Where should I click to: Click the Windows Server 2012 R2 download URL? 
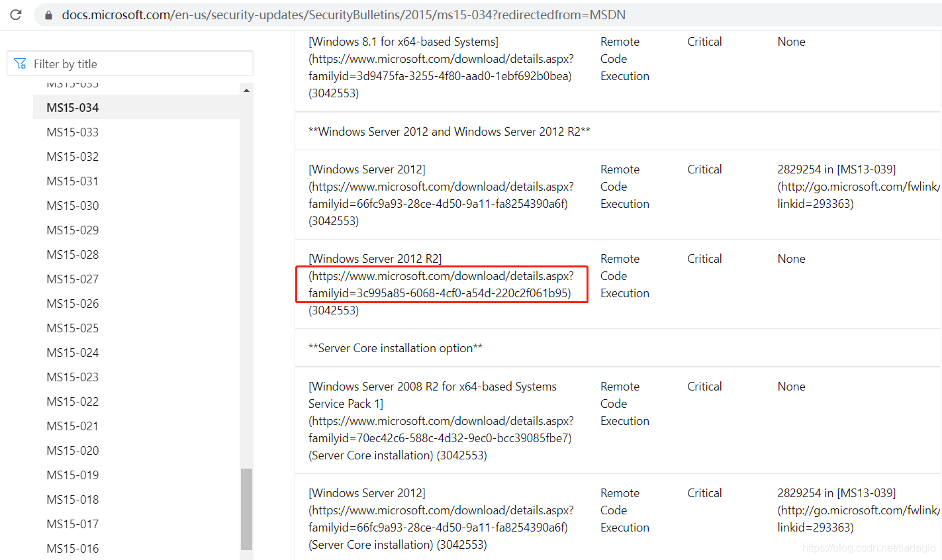pos(441,284)
